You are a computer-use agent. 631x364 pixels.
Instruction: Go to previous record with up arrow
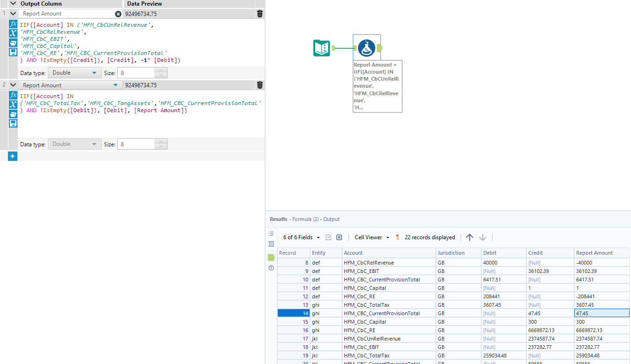pos(470,237)
